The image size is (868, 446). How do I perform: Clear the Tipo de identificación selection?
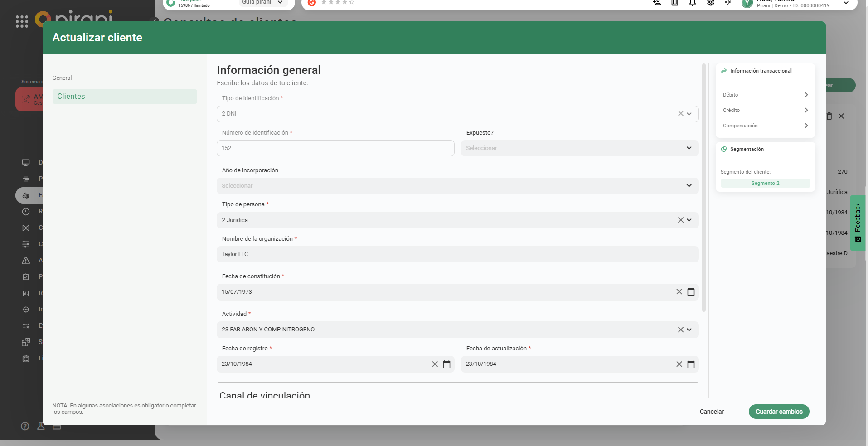point(680,114)
